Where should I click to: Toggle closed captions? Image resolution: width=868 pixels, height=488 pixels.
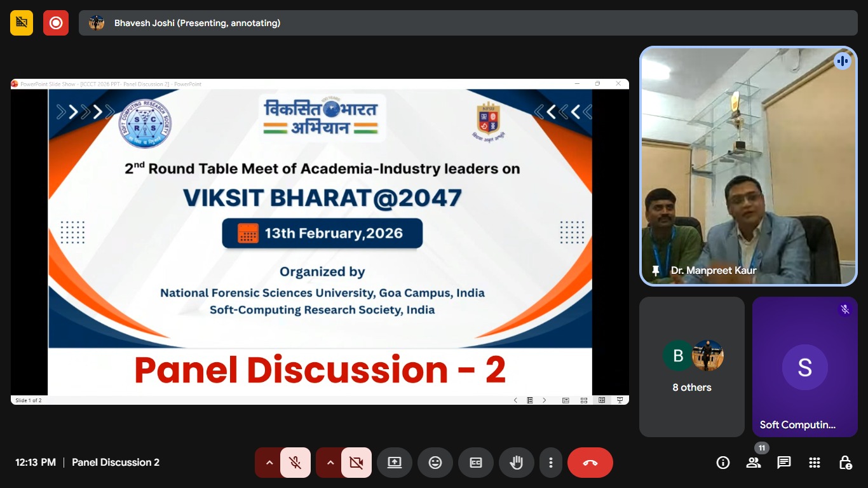tap(476, 463)
